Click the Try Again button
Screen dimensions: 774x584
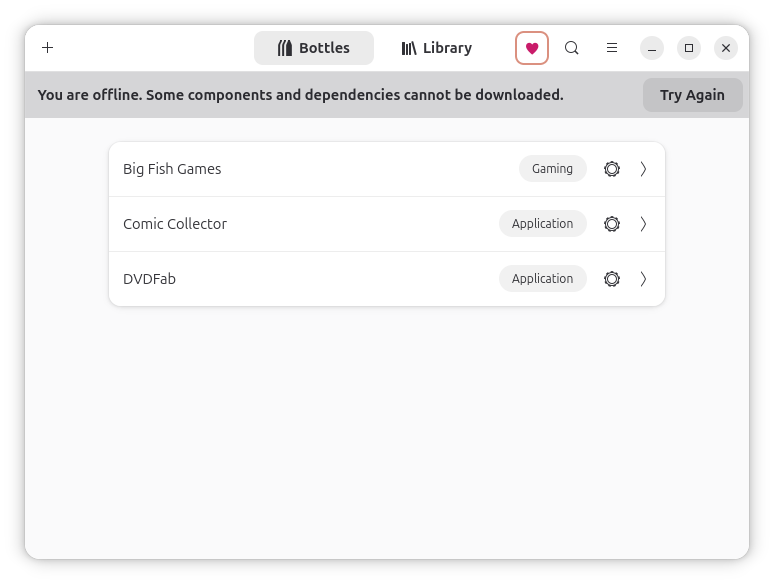(x=693, y=95)
